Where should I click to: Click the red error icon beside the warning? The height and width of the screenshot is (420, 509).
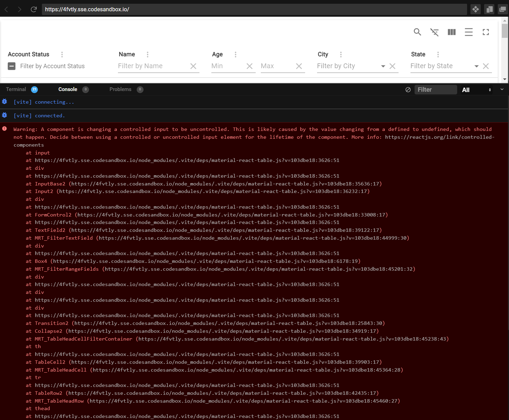[4, 129]
